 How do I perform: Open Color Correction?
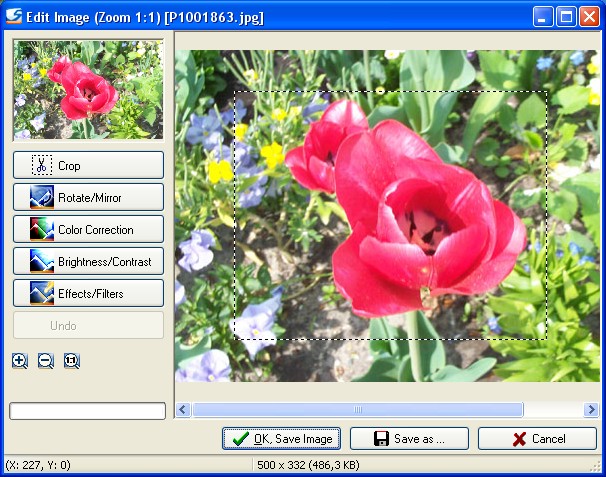point(89,229)
